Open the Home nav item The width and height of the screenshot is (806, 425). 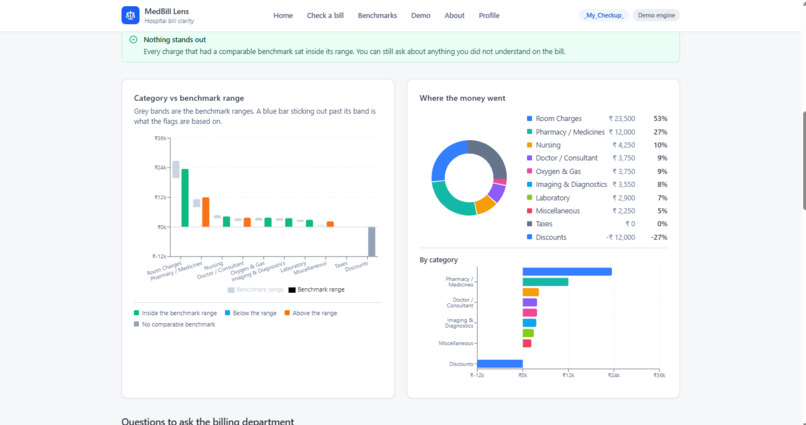[283, 15]
